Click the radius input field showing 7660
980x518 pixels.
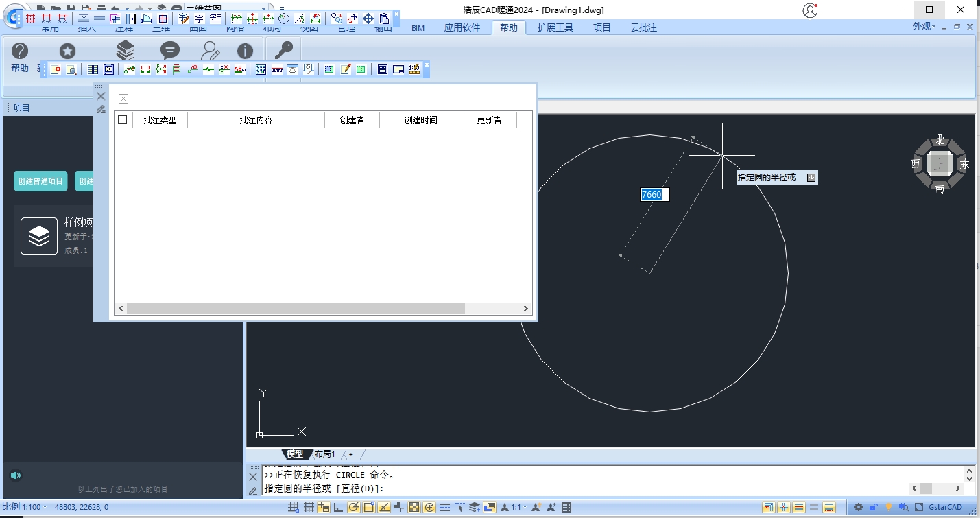654,195
